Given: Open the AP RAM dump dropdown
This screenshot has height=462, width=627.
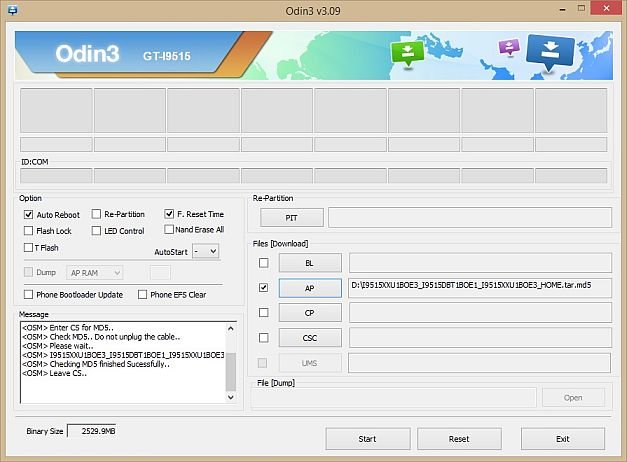Looking at the screenshot, I should point(95,273).
